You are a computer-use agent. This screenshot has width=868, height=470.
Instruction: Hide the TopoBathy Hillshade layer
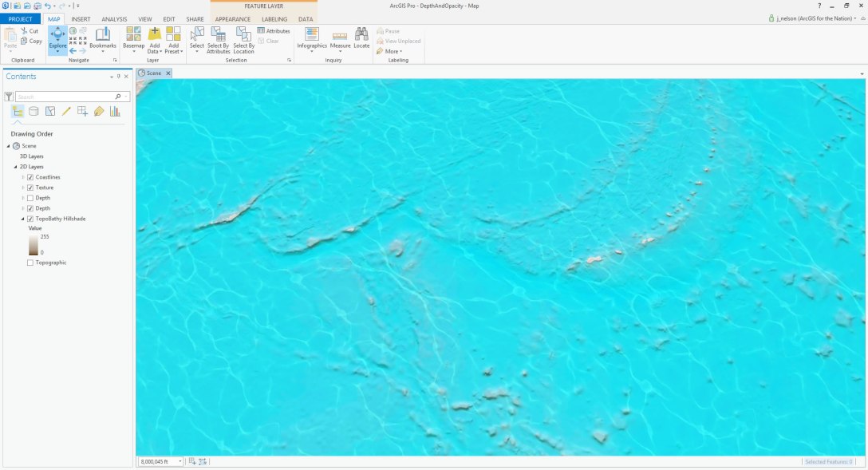coord(30,218)
